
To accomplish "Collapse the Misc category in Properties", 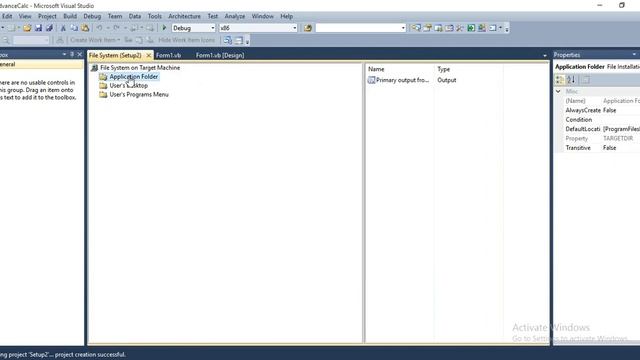I will [558, 91].
